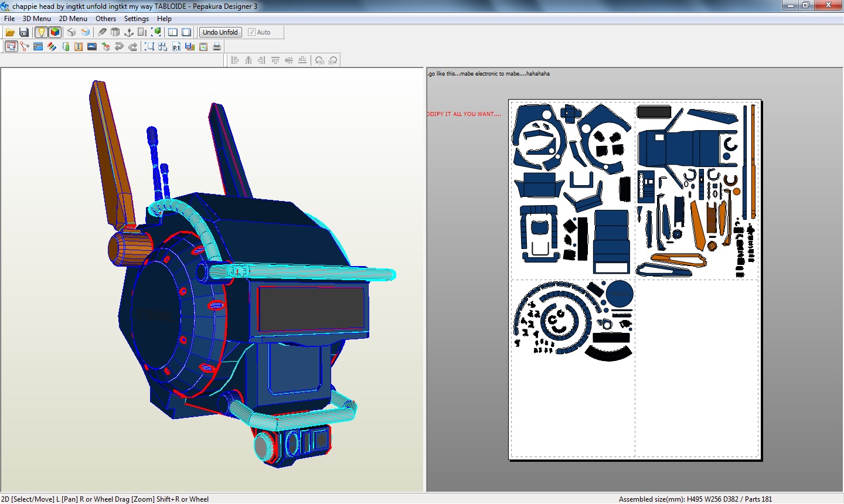Select the Text input tool icon

[79, 46]
